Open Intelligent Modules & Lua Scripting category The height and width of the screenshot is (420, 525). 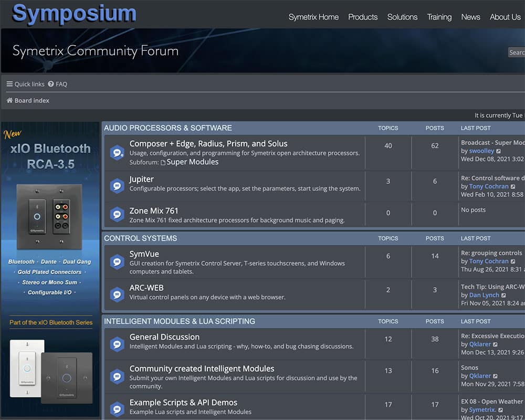pyautogui.click(x=180, y=321)
